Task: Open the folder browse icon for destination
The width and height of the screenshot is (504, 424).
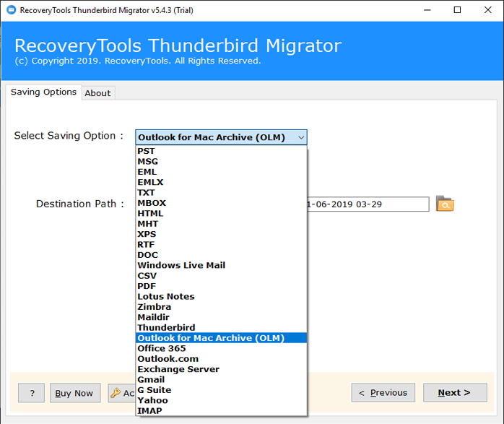Action: click(x=445, y=204)
